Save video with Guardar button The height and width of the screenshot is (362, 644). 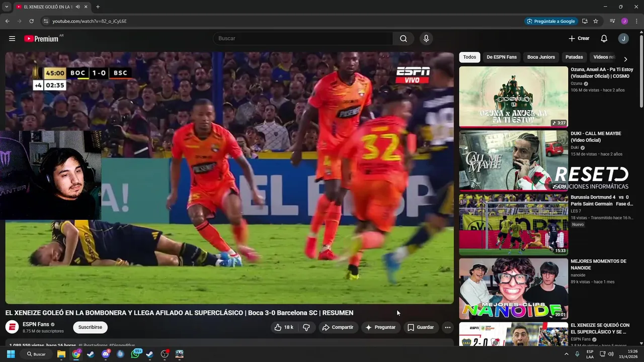[x=421, y=327]
